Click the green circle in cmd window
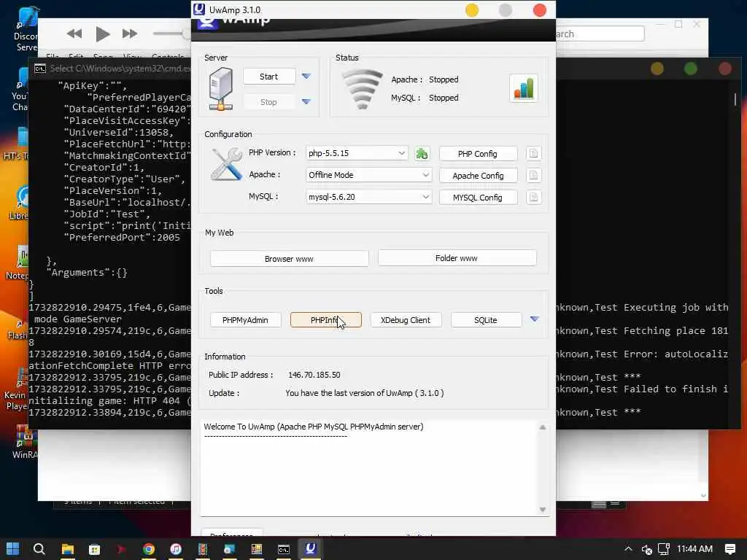Screen dimensions: 747x560 tap(691, 69)
